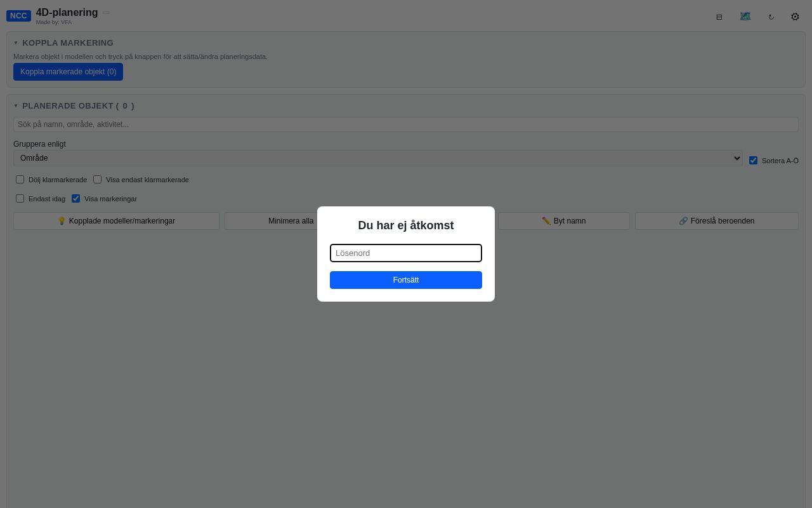Image resolution: width=812 pixels, height=508 pixels.
Task: Click Föreslå beroenden button
Action: tap(716, 221)
